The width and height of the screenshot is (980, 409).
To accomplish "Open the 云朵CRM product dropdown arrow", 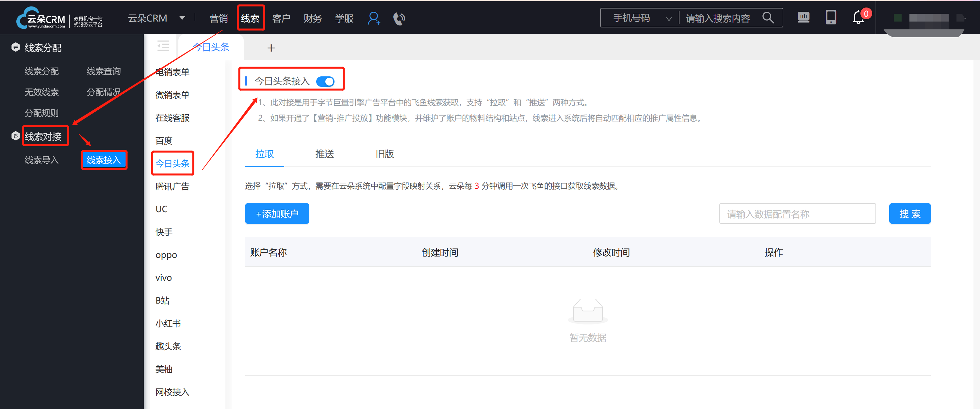I will 182,18.
